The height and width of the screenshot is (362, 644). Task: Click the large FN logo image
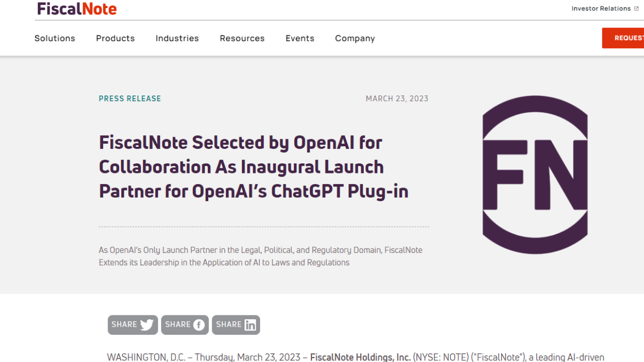pos(535,174)
